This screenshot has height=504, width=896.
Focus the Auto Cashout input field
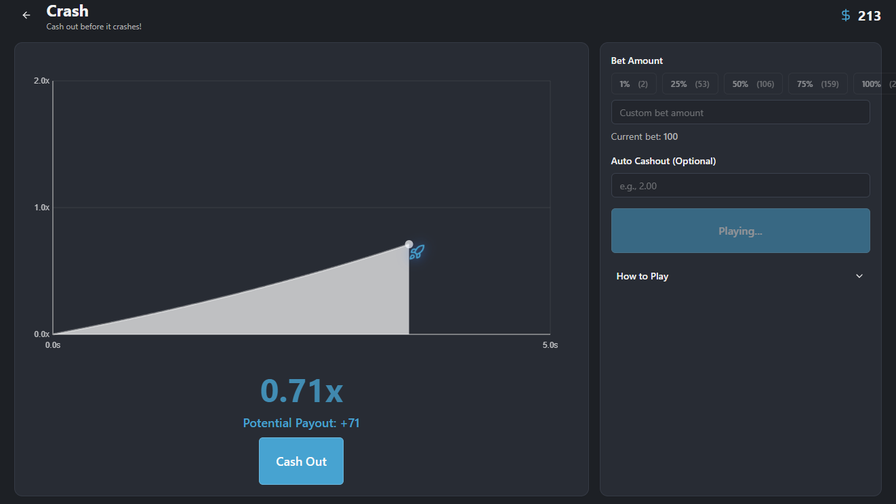pos(740,186)
